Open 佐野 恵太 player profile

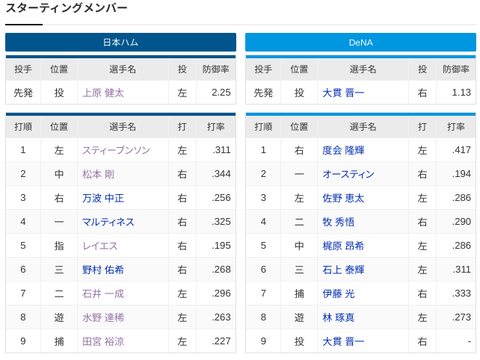343,198
